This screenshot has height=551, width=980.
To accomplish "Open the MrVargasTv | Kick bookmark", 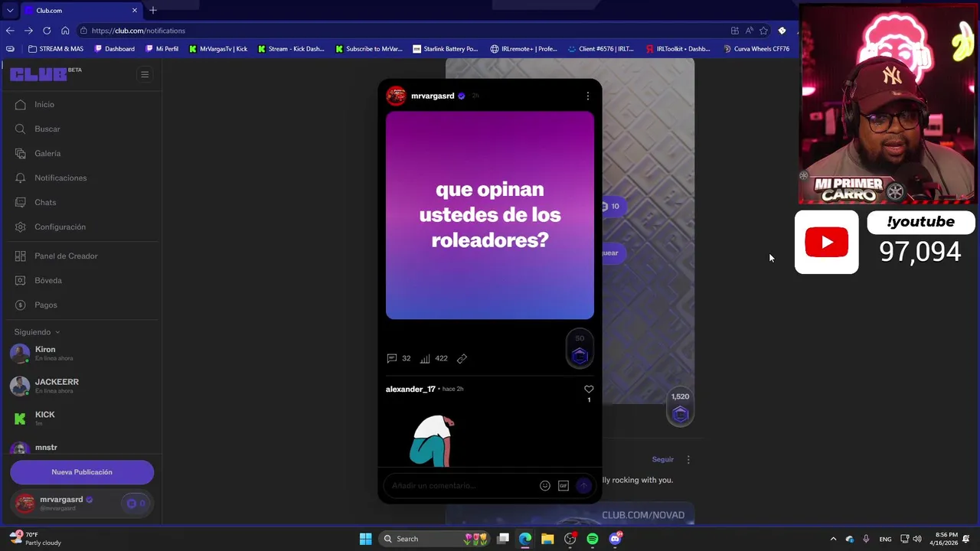I will pyautogui.click(x=218, y=49).
